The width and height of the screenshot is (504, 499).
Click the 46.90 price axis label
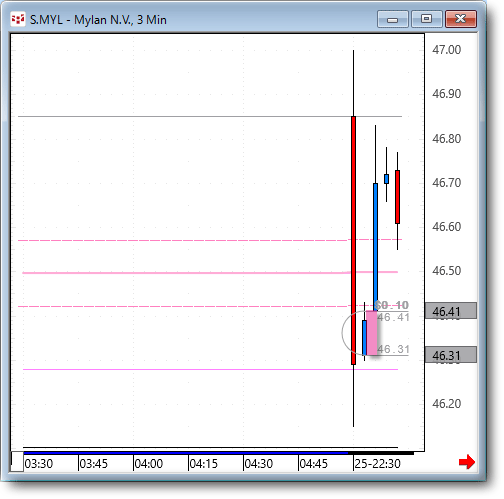pyautogui.click(x=446, y=94)
